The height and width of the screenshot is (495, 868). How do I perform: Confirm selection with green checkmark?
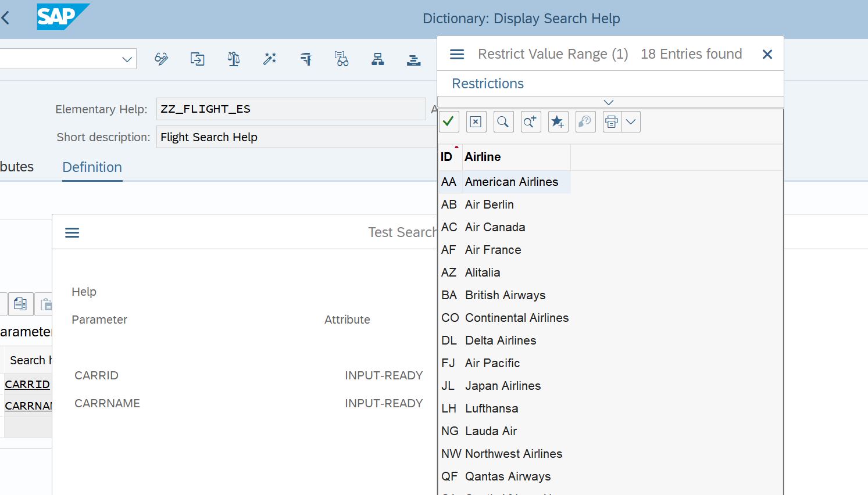click(x=448, y=121)
